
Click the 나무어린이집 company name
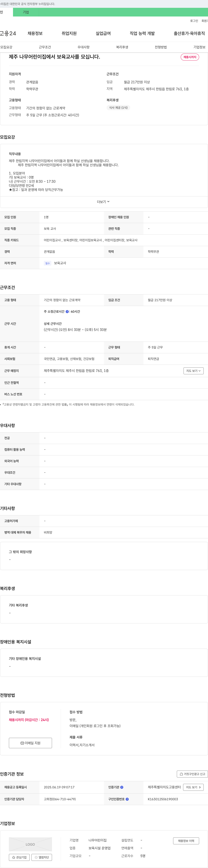97,840
